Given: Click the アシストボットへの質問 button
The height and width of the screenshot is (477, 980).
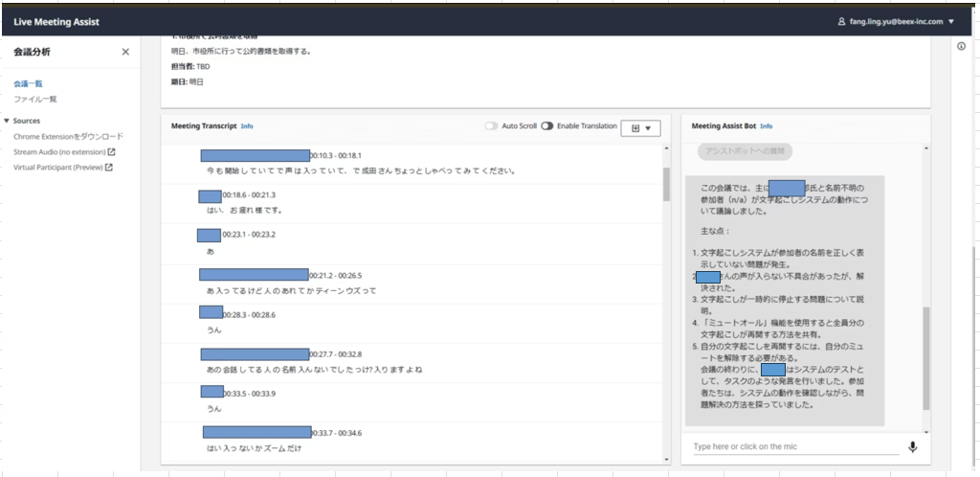Looking at the screenshot, I should click(745, 151).
